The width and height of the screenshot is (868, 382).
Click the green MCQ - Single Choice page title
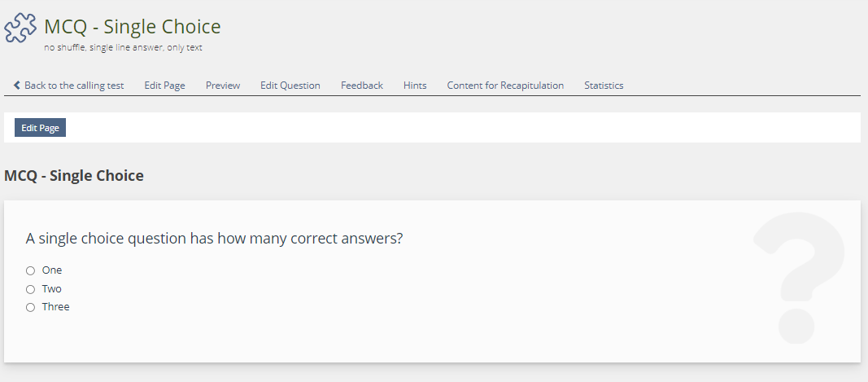pos(133,27)
